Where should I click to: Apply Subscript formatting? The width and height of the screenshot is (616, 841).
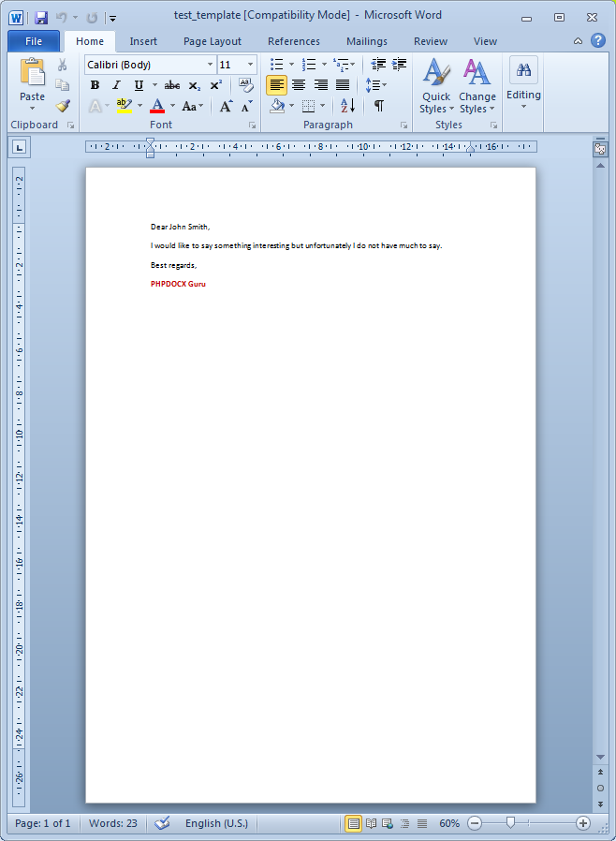tap(195, 85)
